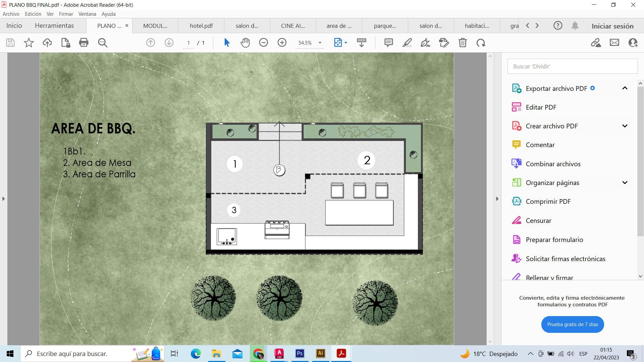This screenshot has width=644, height=362.
Task: Click the Rotate page icon
Action: click(481, 43)
